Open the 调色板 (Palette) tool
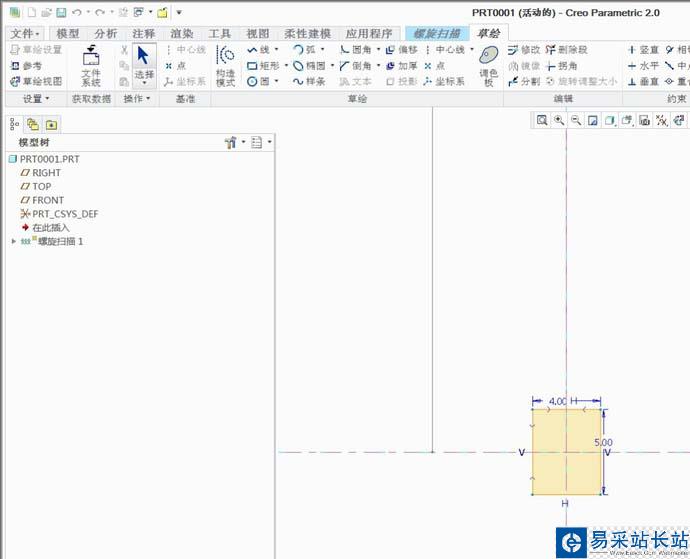This screenshot has height=559, width=690. [x=488, y=66]
